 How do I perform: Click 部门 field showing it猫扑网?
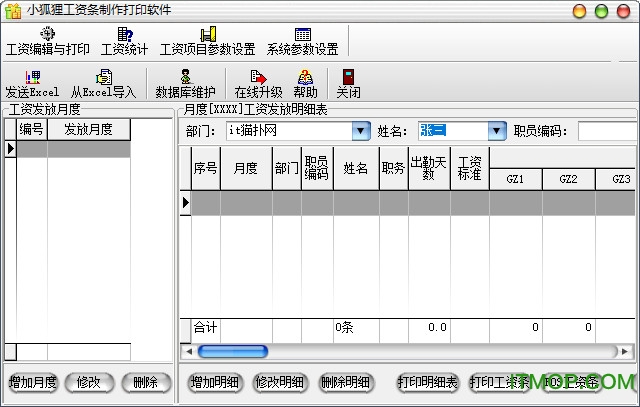coord(289,131)
